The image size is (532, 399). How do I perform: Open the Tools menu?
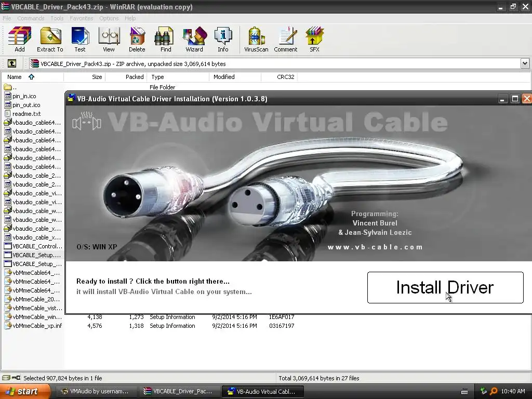[x=57, y=18]
